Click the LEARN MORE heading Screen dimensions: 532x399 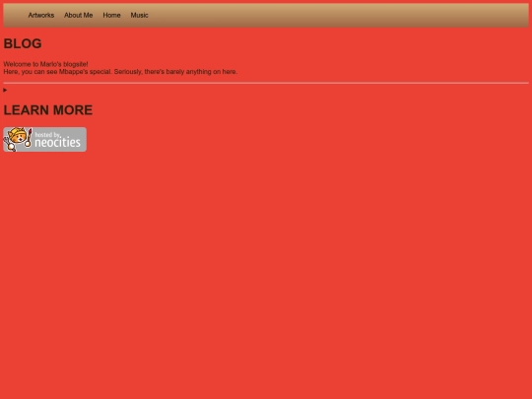tap(48, 110)
